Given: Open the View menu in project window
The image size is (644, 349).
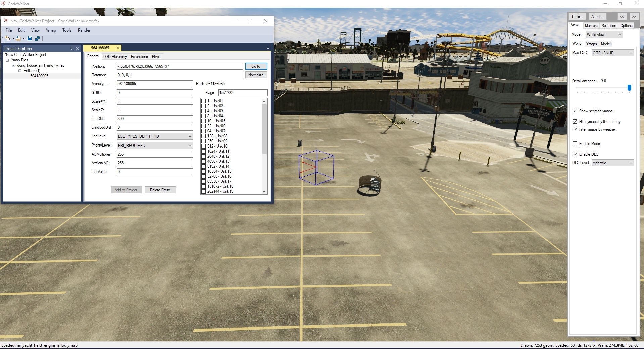Looking at the screenshot, I should click(x=35, y=30).
